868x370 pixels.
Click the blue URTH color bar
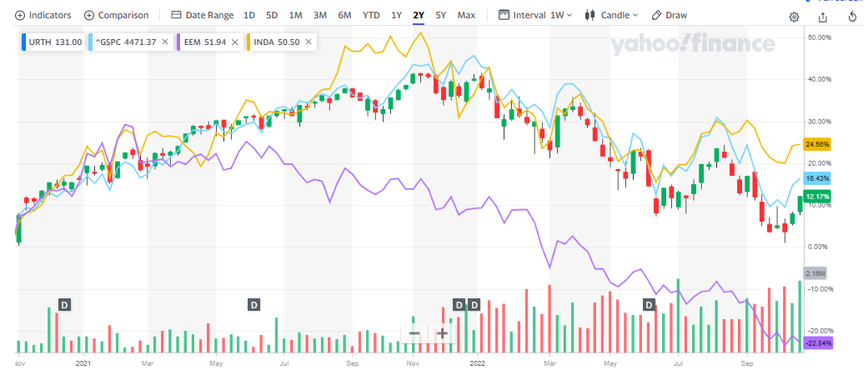click(x=24, y=42)
